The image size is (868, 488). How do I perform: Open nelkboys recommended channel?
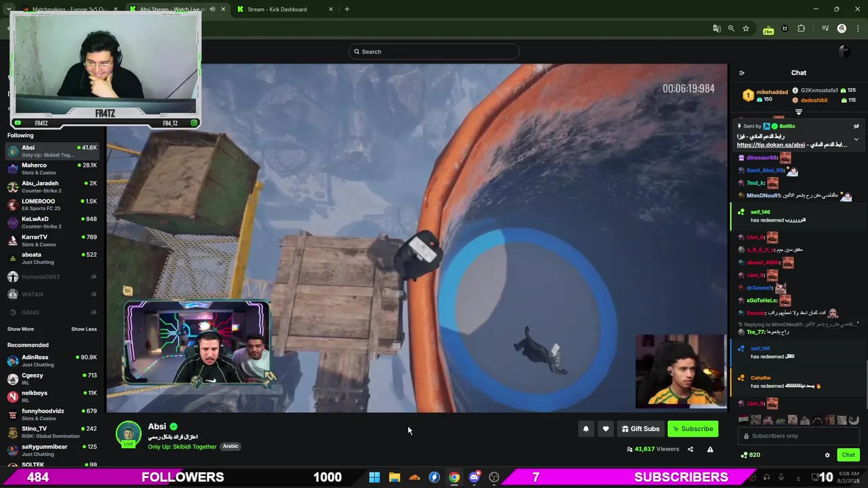[x=53, y=396]
